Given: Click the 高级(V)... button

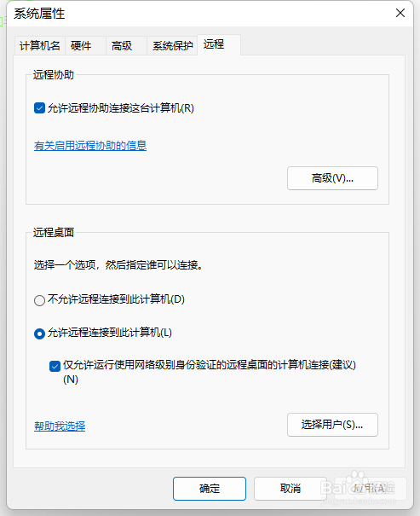Looking at the screenshot, I should click(332, 178).
